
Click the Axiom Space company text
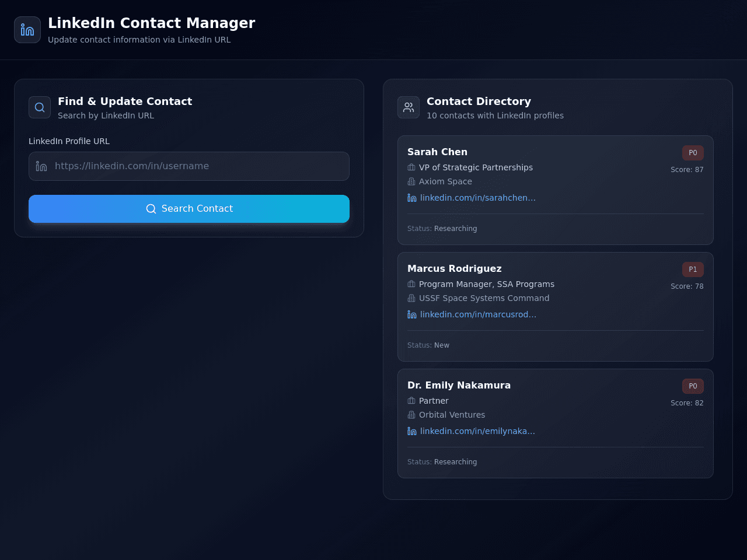click(445, 181)
